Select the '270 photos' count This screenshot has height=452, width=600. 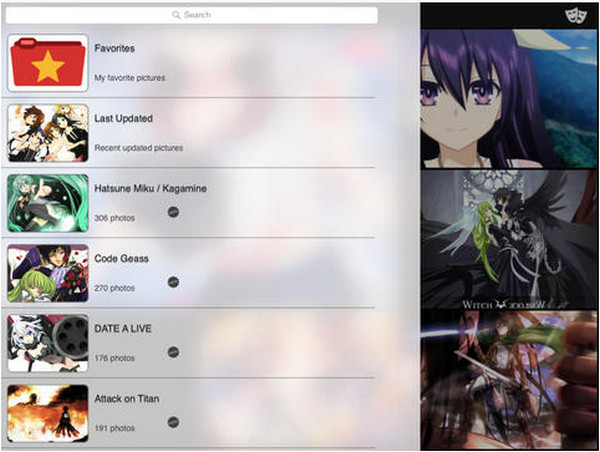click(x=114, y=288)
